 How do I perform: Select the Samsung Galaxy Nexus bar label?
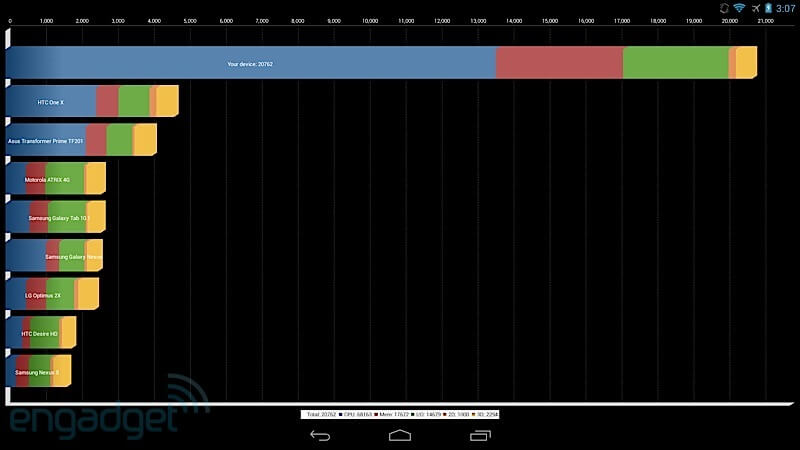73,257
